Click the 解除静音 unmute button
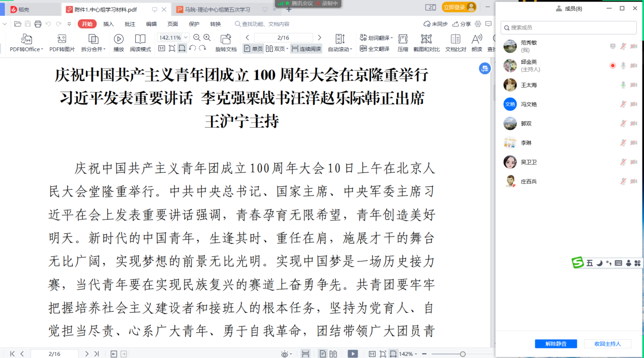This screenshot has width=644, height=358. (x=556, y=344)
